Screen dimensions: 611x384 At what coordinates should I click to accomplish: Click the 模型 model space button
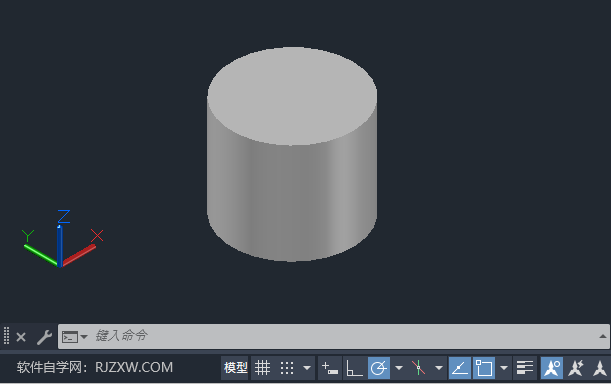[x=235, y=368]
